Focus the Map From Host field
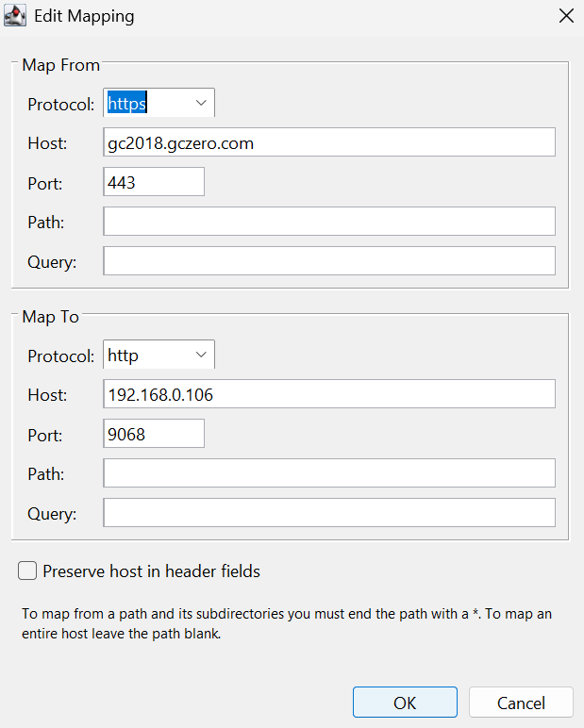The width and height of the screenshot is (584, 728). click(328, 142)
